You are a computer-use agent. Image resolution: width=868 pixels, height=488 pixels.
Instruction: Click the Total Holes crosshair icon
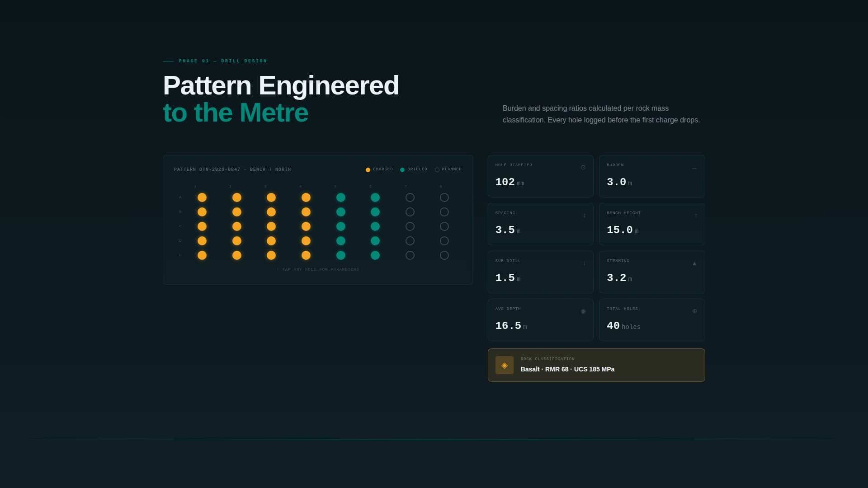click(x=694, y=311)
